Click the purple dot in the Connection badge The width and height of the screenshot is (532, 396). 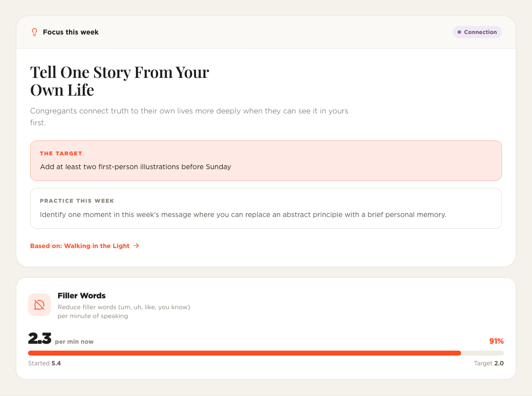coord(460,32)
